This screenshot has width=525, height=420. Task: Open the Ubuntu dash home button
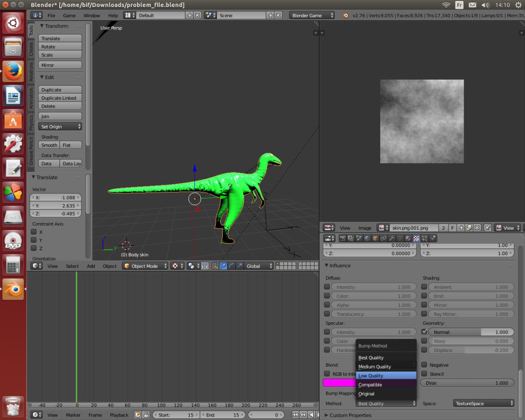click(x=13, y=23)
